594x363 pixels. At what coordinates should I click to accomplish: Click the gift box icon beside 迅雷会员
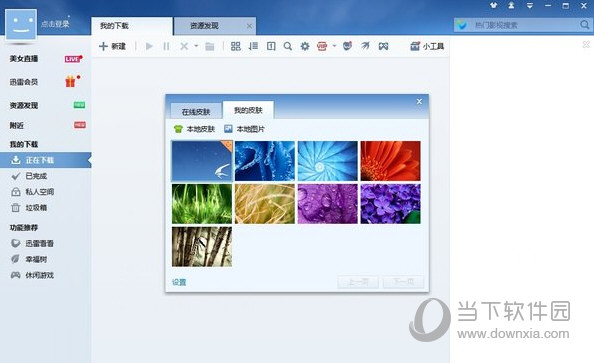(x=70, y=81)
